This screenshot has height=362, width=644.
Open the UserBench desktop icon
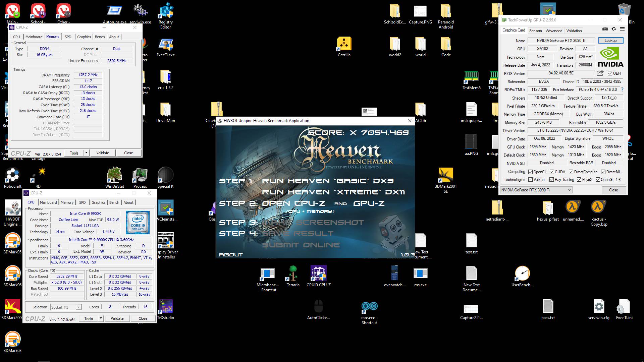point(522,276)
